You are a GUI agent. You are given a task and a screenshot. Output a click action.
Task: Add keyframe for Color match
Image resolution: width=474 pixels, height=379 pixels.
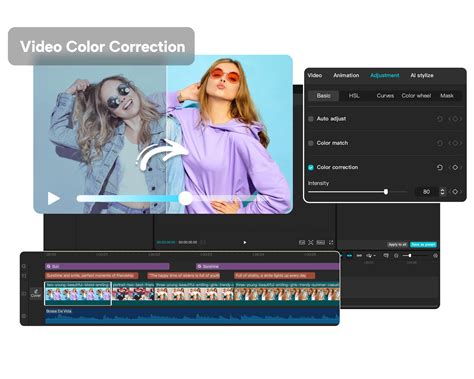455,143
